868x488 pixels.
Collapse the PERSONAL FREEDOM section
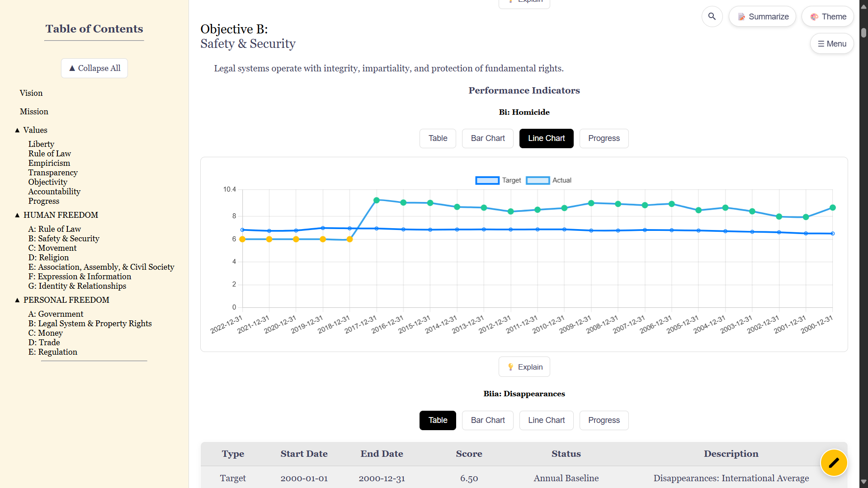point(18,300)
